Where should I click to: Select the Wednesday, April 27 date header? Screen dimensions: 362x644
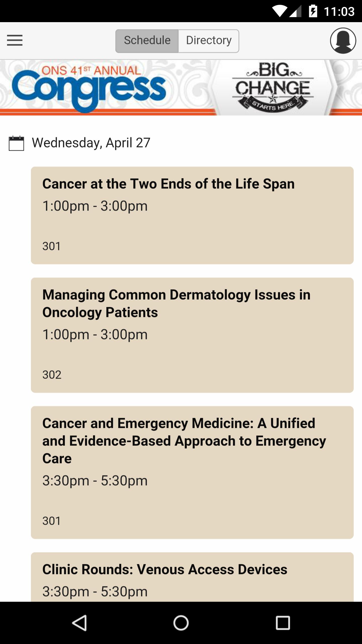91,143
